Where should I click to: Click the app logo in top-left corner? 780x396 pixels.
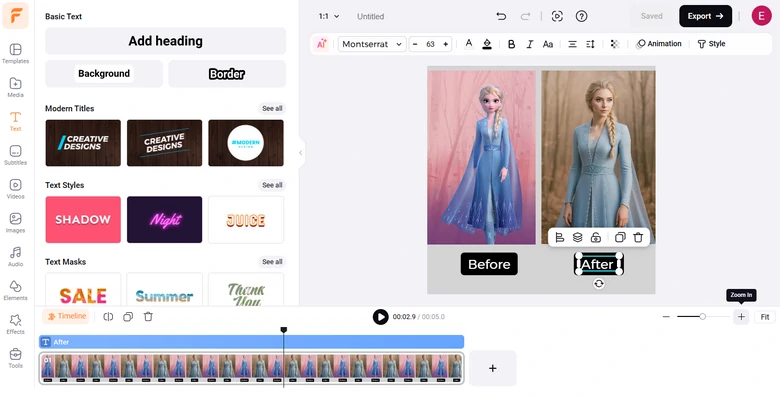[15, 16]
